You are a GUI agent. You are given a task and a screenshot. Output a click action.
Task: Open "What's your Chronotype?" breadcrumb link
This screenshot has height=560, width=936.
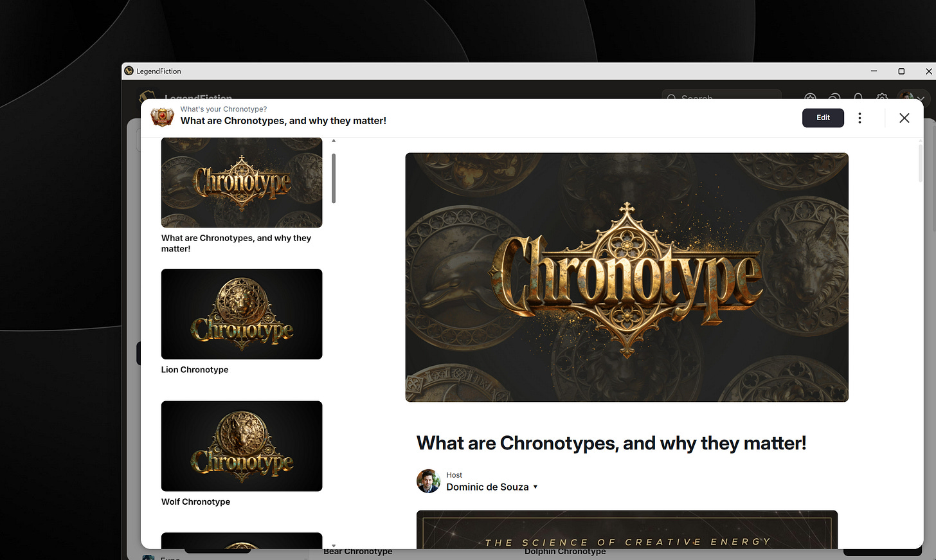223,109
